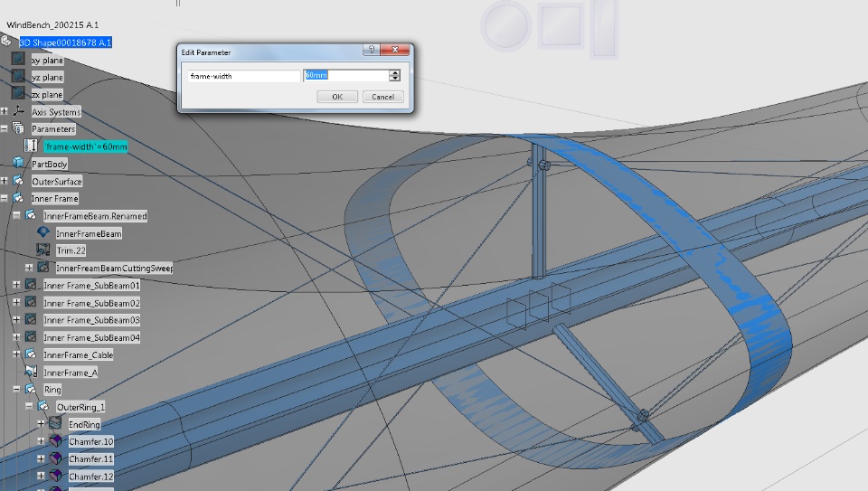The image size is (868, 491).
Task: Click the 3D Shape root icon
Action: click(x=6, y=42)
